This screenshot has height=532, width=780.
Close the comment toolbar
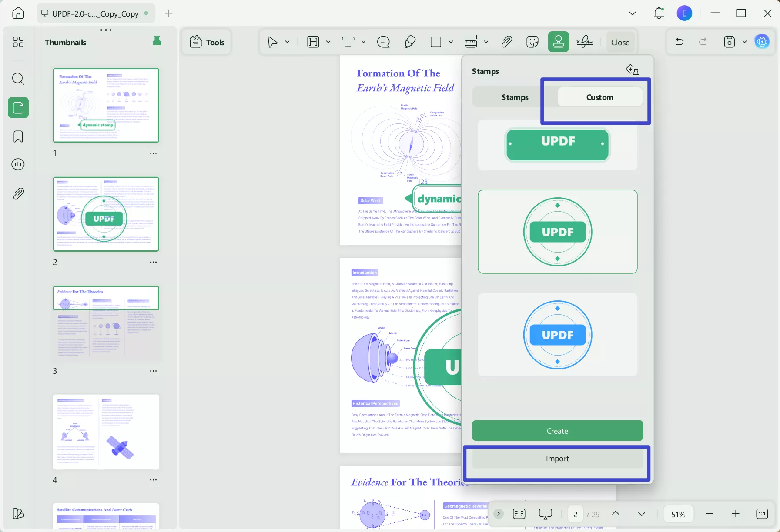coord(620,42)
